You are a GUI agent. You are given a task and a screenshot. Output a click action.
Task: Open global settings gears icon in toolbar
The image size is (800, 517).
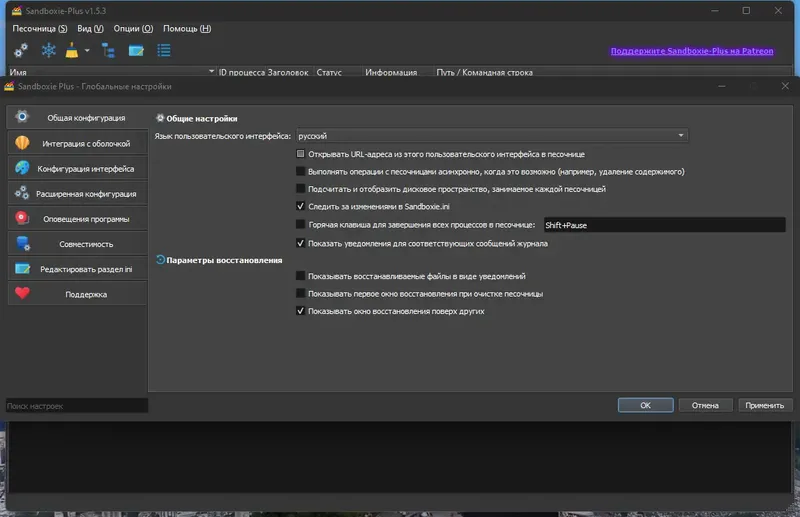21,50
